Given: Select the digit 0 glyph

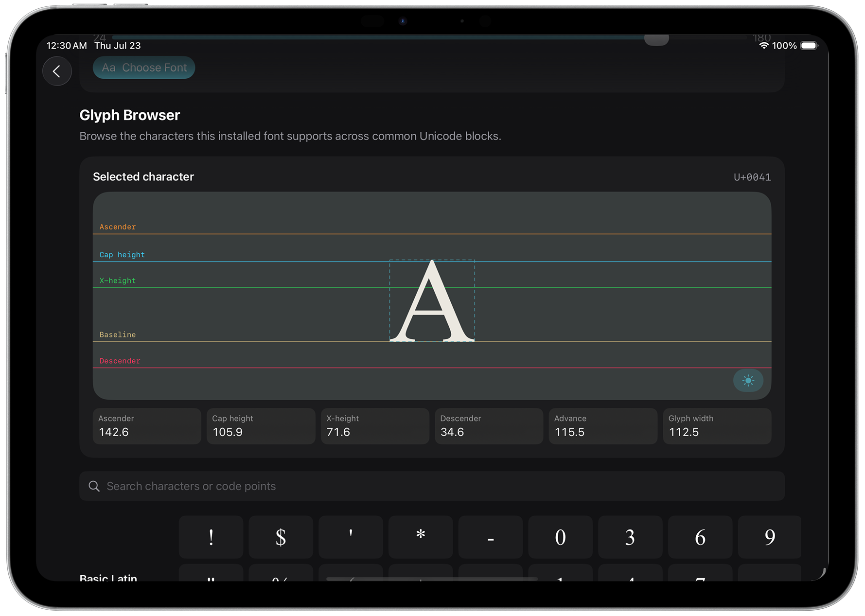Looking at the screenshot, I should [x=560, y=537].
